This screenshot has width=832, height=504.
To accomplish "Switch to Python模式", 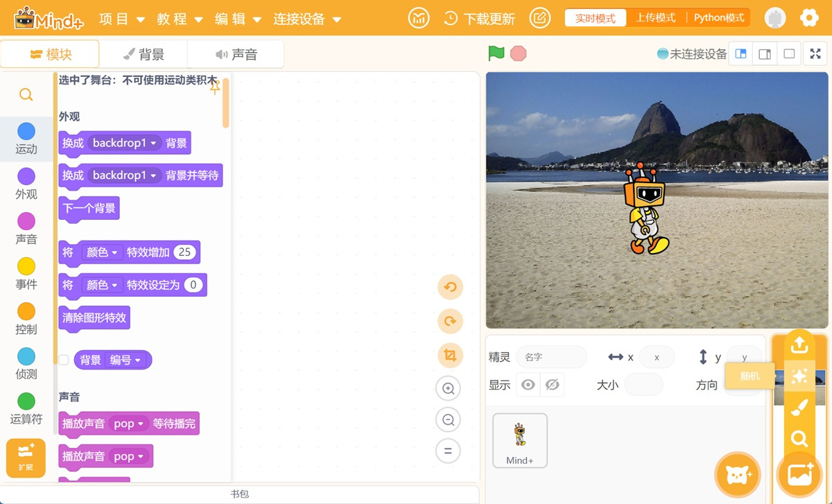I will pyautogui.click(x=719, y=18).
